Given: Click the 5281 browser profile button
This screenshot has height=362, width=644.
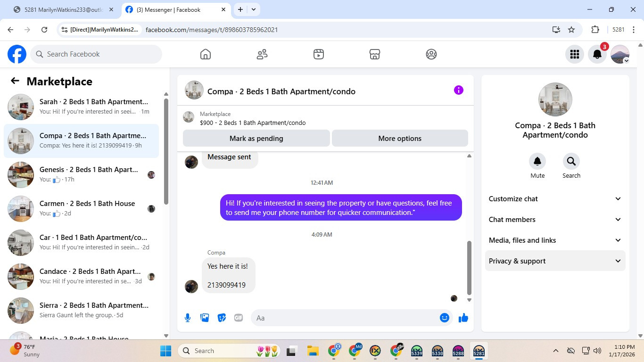Looking at the screenshot, I should click(x=618, y=30).
